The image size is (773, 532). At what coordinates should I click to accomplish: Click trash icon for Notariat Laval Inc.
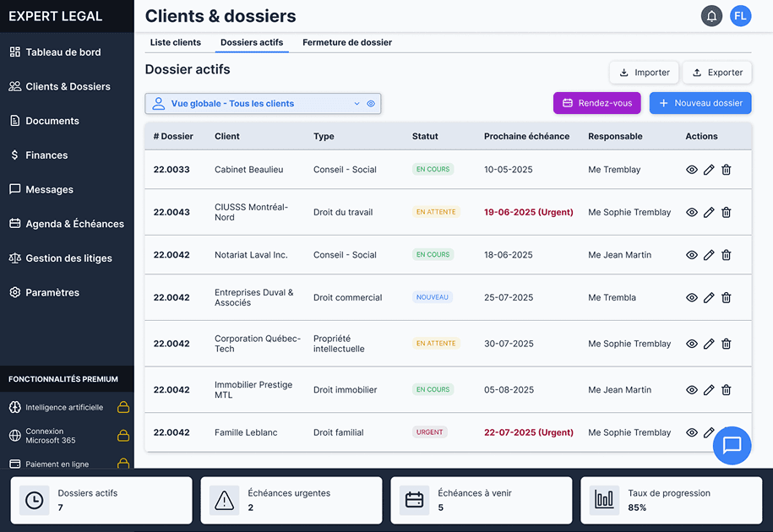(x=726, y=255)
